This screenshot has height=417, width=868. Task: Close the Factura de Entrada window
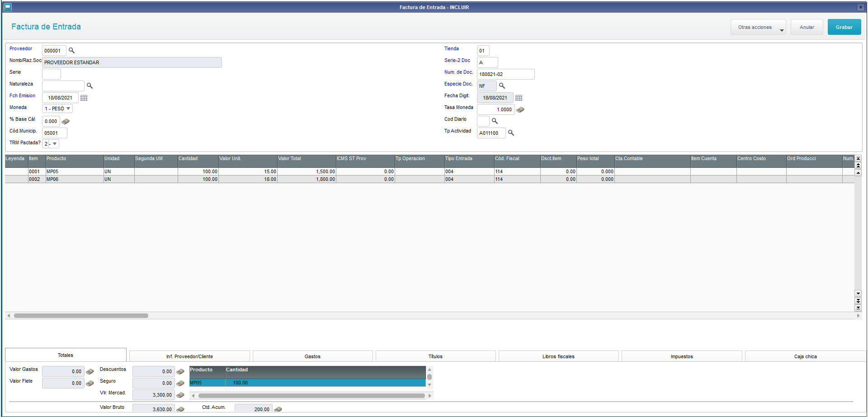point(861,7)
